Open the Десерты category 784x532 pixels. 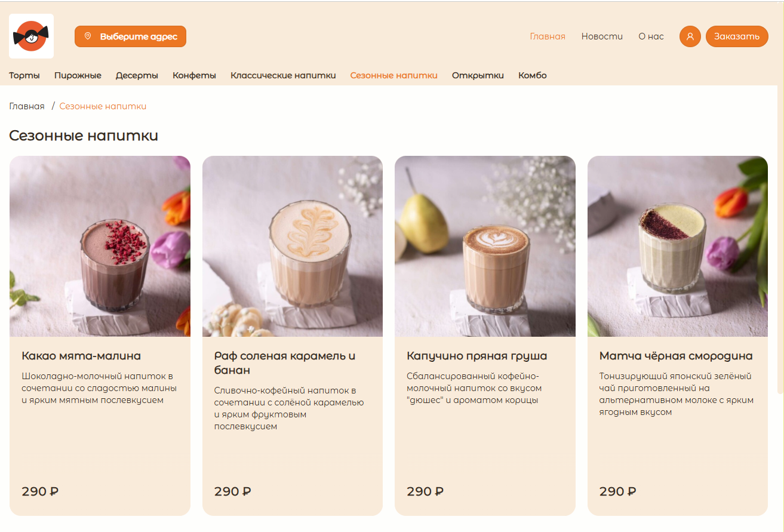point(137,75)
